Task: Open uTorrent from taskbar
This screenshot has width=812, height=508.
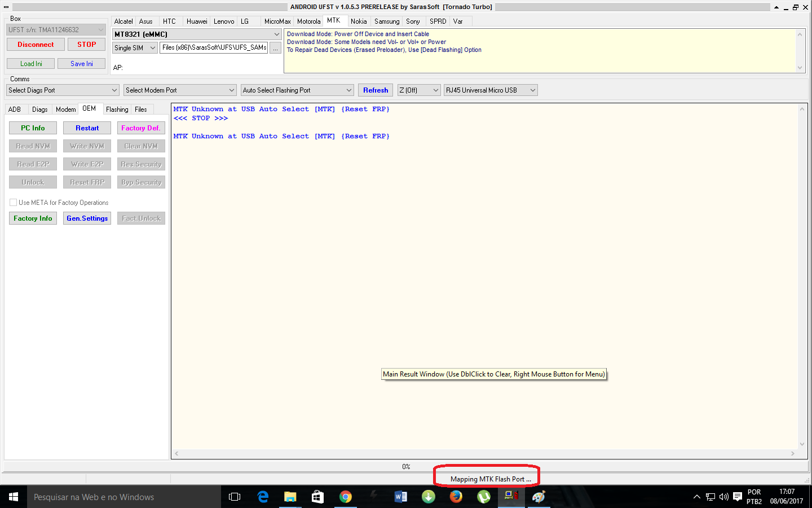Action: click(x=483, y=497)
